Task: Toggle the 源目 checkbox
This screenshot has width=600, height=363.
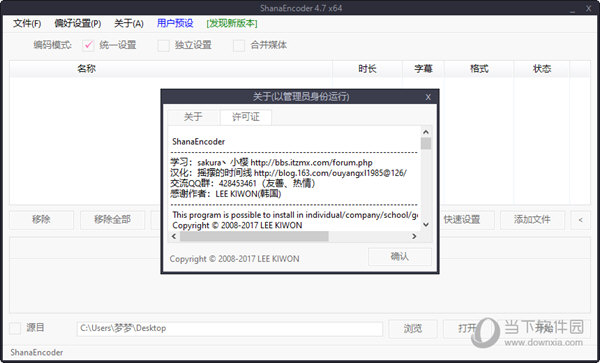Action: [15, 328]
